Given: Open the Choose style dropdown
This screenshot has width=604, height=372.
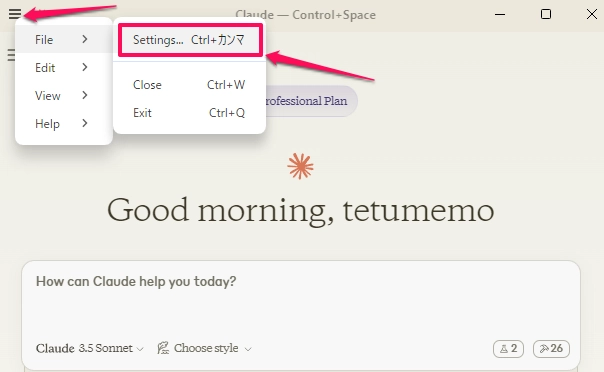Looking at the screenshot, I should click(204, 348).
